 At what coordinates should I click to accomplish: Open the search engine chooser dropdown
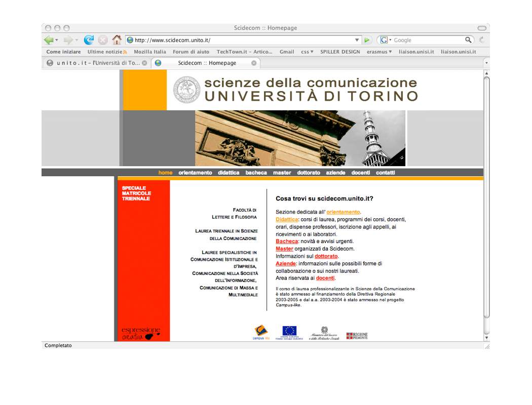[390, 40]
